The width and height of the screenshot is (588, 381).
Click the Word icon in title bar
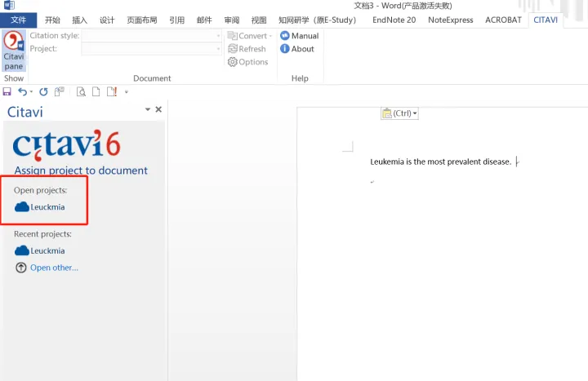[x=9, y=5]
